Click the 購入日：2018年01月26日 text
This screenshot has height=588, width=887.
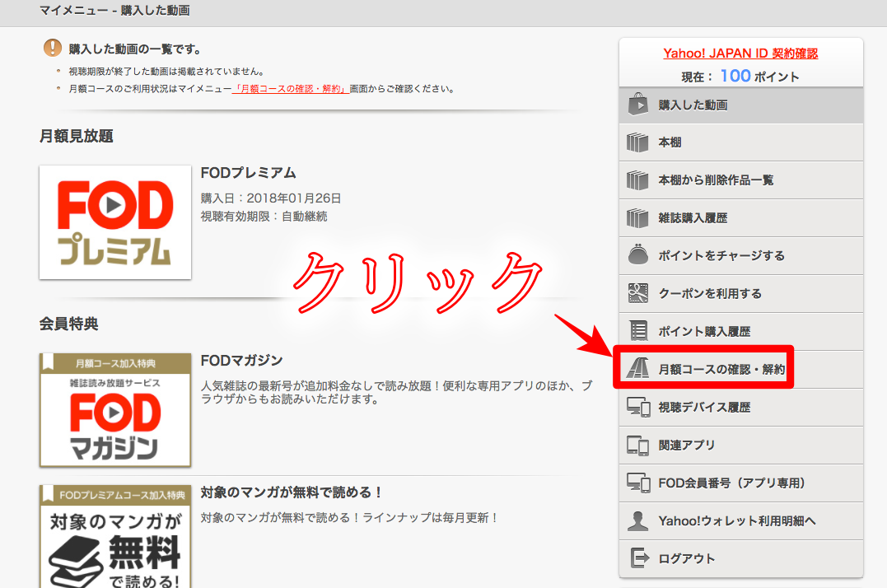[271, 198]
